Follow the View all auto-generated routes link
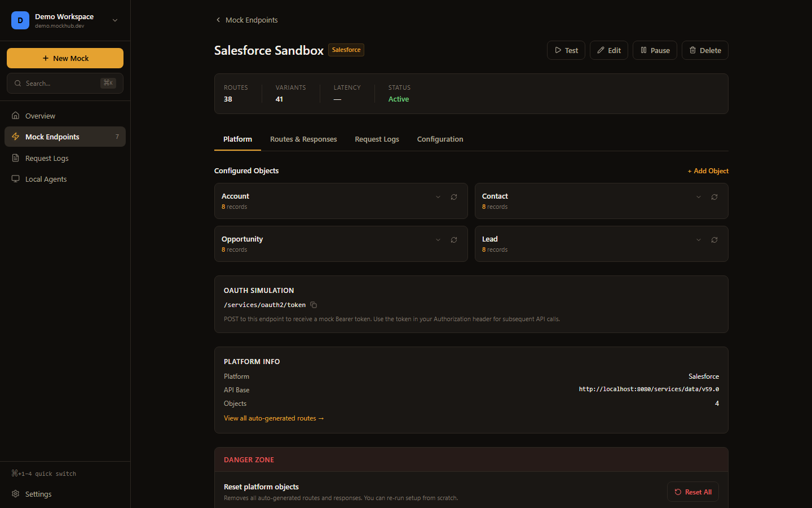812x508 pixels. click(x=273, y=418)
